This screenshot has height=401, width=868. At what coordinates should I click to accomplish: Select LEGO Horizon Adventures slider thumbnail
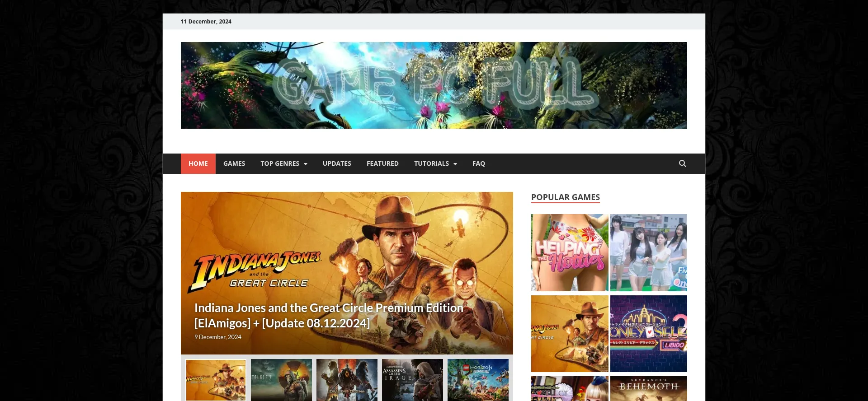[x=478, y=380]
